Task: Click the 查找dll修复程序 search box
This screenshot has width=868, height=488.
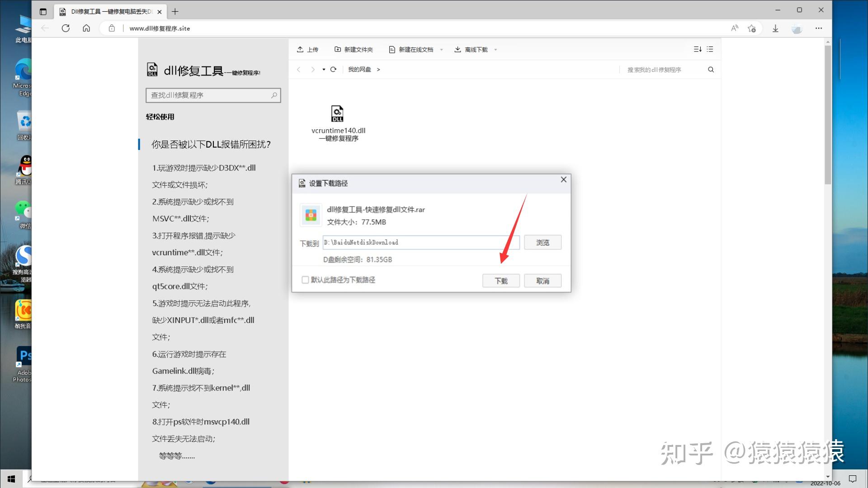Action: pyautogui.click(x=209, y=95)
